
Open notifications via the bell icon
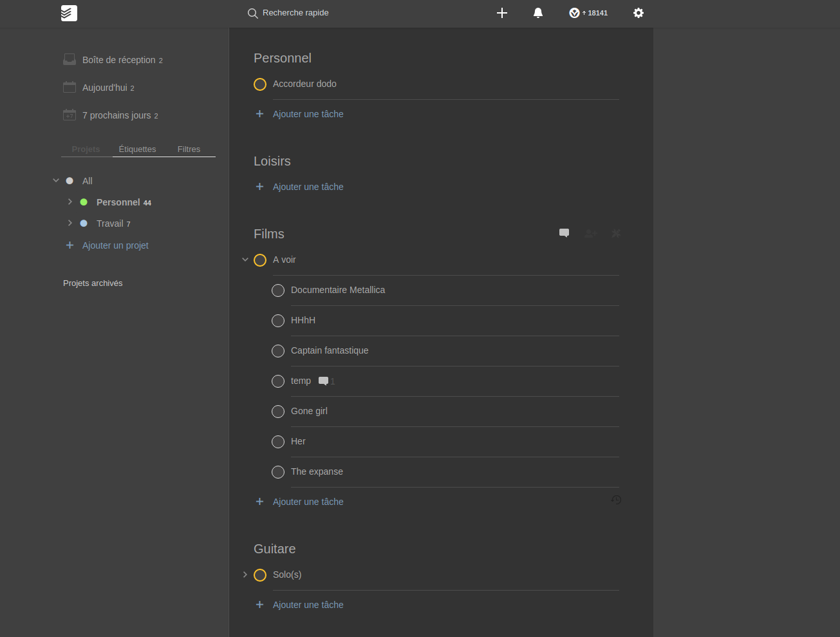(x=537, y=13)
